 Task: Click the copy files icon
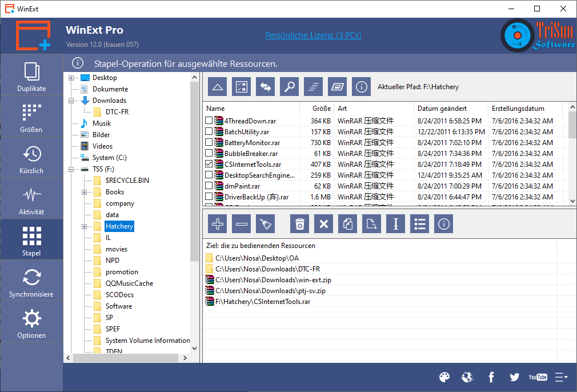click(x=348, y=224)
